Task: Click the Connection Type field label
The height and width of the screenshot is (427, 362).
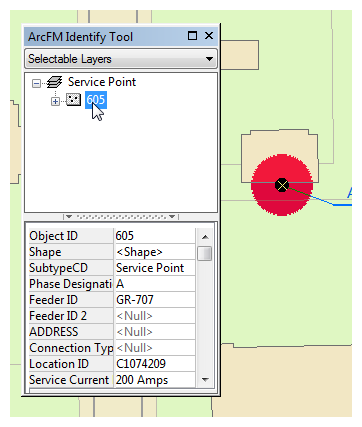Action: pos(71,348)
